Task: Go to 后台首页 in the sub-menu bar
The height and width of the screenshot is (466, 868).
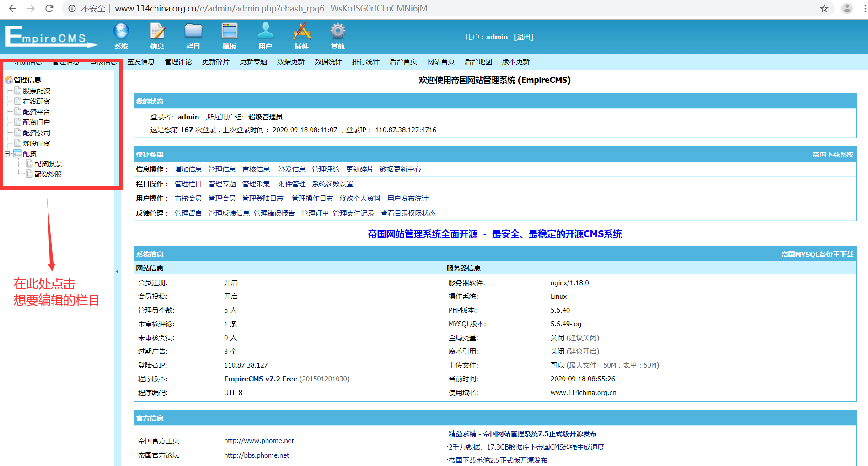Action: point(403,61)
